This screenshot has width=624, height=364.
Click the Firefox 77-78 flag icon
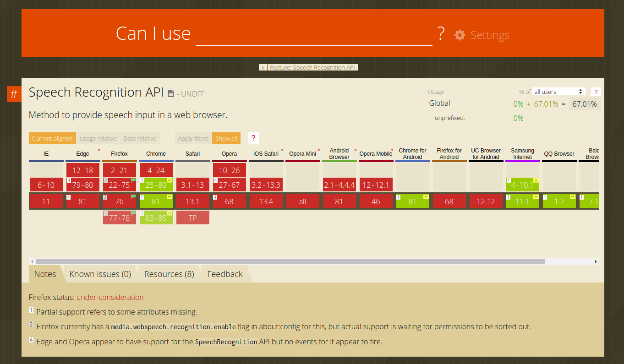[133, 213]
